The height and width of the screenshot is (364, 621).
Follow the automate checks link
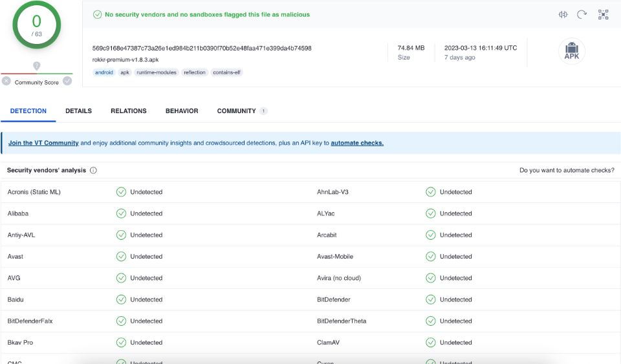pos(357,143)
